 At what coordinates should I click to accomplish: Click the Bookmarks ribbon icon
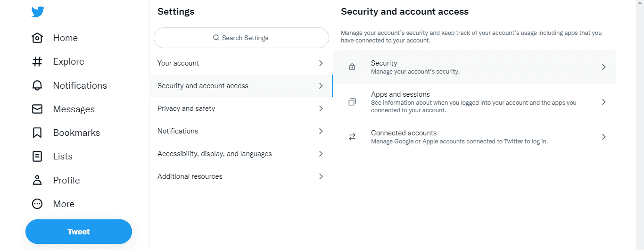click(37, 133)
